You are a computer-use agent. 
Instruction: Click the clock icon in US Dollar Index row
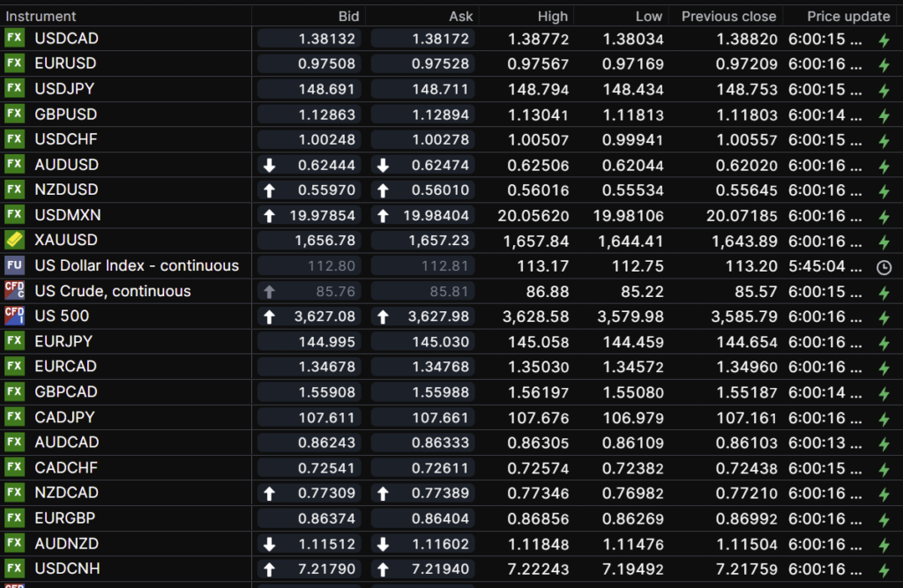(884, 267)
